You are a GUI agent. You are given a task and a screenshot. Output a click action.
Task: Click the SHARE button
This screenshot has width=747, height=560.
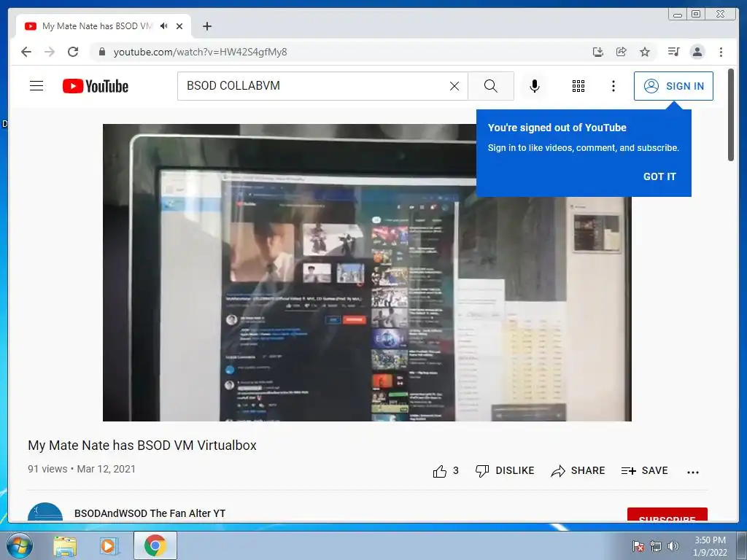(x=578, y=471)
